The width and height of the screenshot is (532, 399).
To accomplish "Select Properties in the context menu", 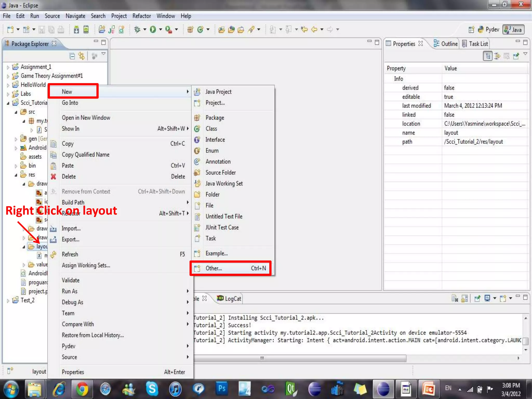I will tap(120, 372).
